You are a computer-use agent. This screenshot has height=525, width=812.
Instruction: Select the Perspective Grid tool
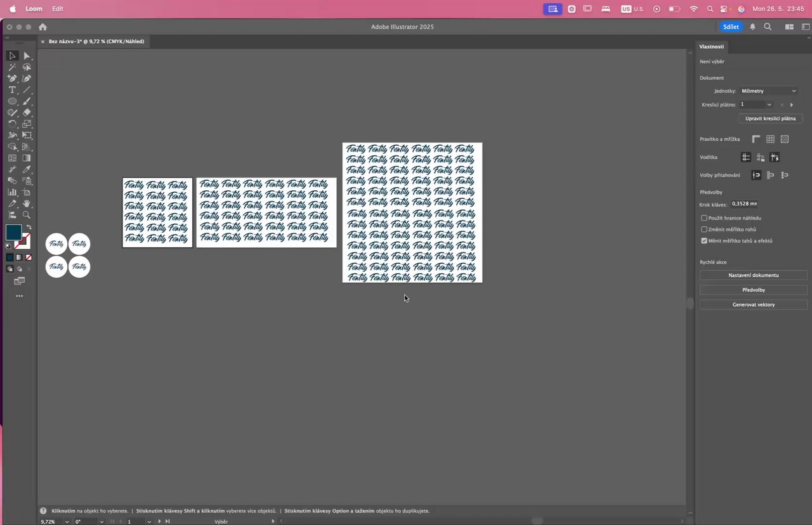pyautogui.click(x=27, y=147)
